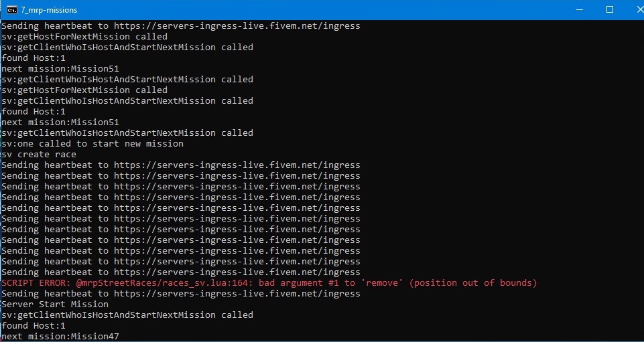This screenshot has height=342, width=644.
Task: Click the second 'next mission:Mission51' line
Action: click(60, 122)
